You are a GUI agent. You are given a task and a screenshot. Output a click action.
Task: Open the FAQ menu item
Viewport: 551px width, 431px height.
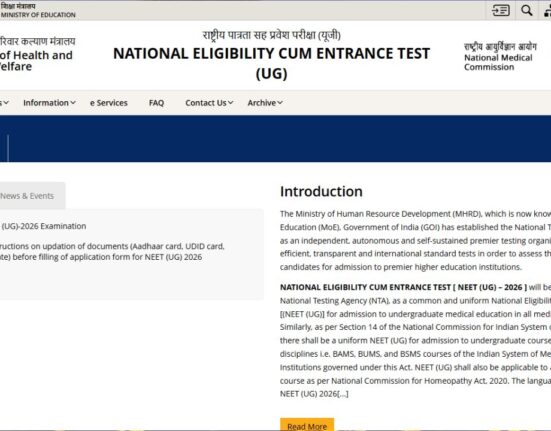click(156, 103)
